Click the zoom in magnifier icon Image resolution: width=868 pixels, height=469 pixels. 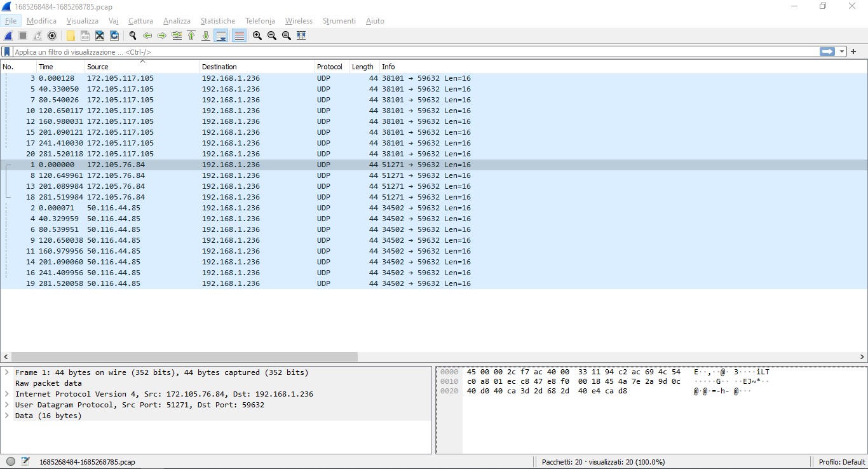[257, 36]
